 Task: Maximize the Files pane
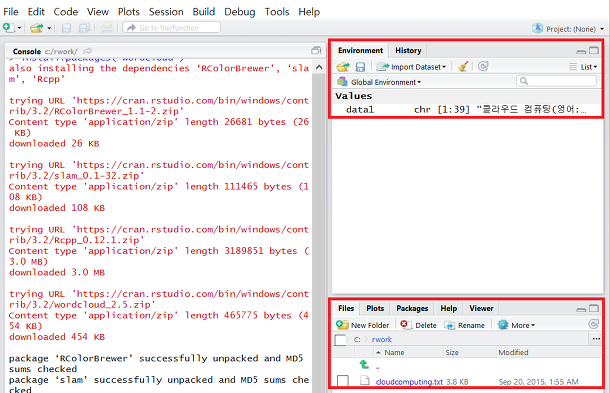594,309
